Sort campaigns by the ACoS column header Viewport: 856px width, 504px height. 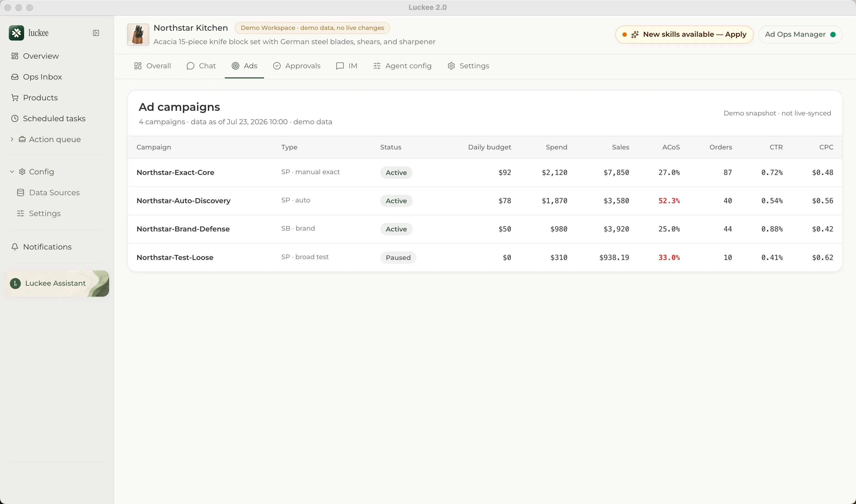pyautogui.click(x=671, y=147)
